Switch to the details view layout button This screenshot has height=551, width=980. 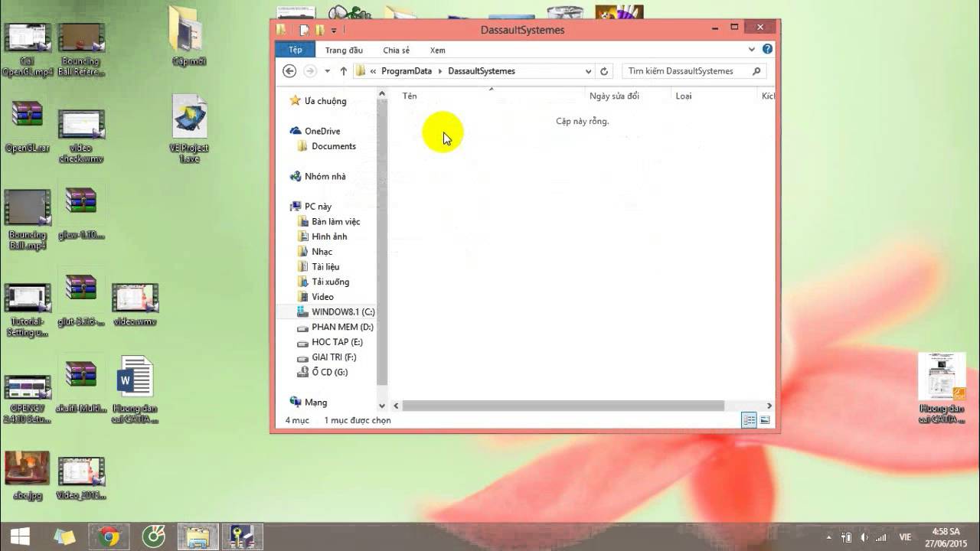pyautogui.click(x=750, y=420)
